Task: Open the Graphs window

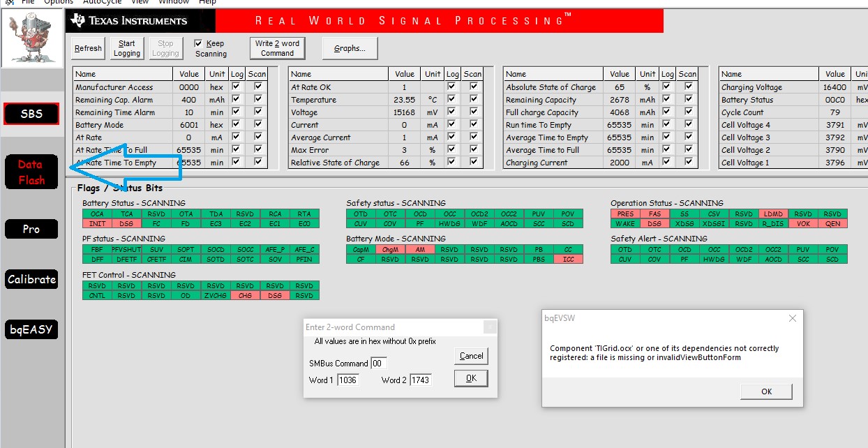Action: coord(350,48)
